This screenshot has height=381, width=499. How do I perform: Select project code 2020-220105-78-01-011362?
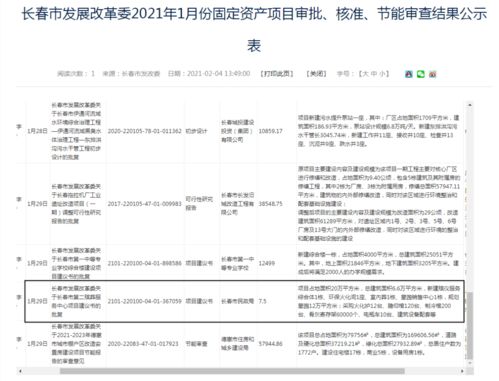[x=145, y=131]
